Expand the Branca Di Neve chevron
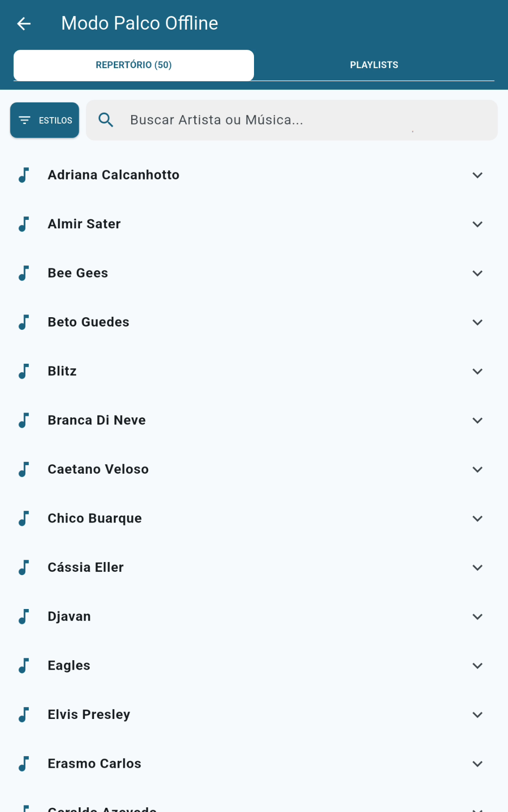 (x=477, y=421)
